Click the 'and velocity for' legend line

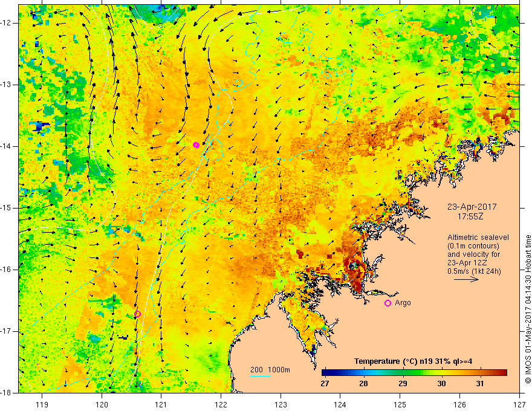(x=473, y=254)
